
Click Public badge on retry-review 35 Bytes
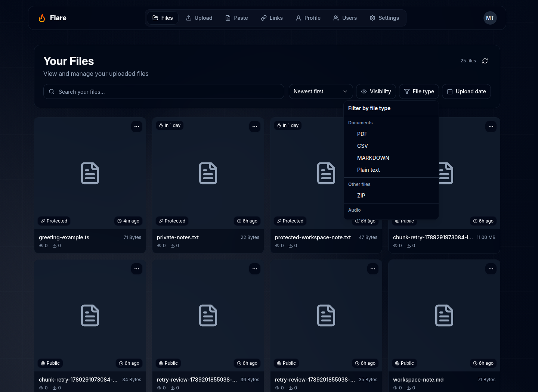287,363
